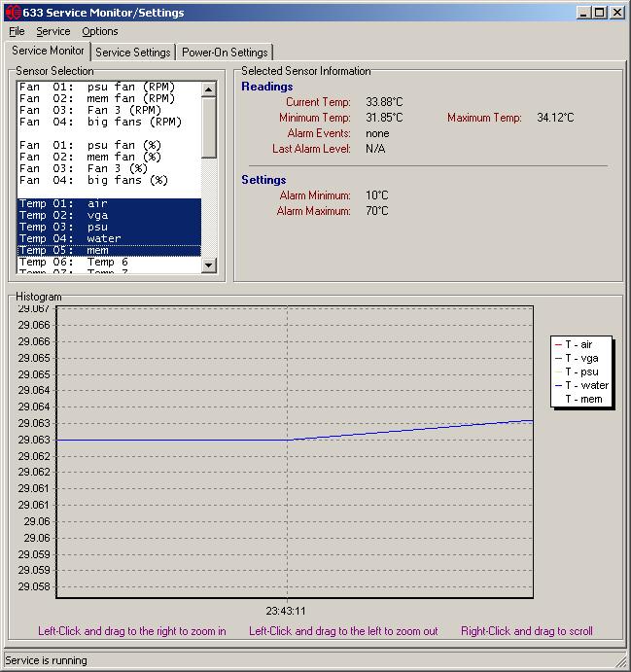Screen dimensions: 631x672
Task: Click the T - air legend entry
Action: tap(579, 345)
